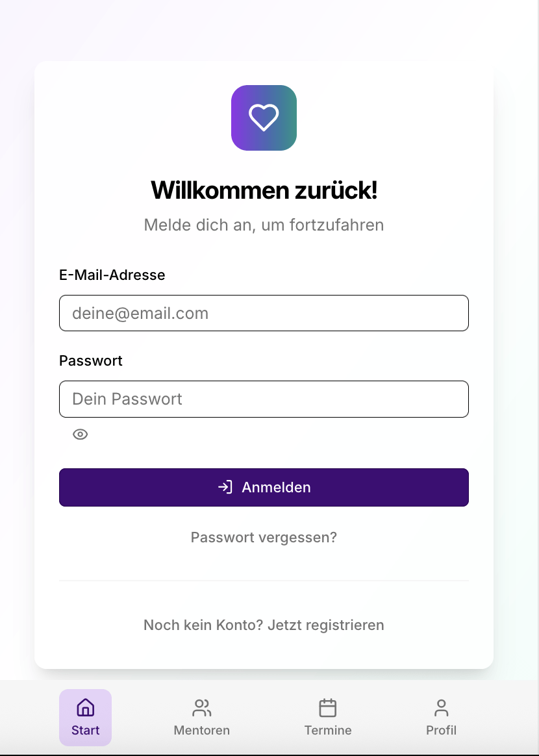Screen dimensions: 539x756
Task: Toggle password visibility with the eye icon
Action: [x=80, y=435]
